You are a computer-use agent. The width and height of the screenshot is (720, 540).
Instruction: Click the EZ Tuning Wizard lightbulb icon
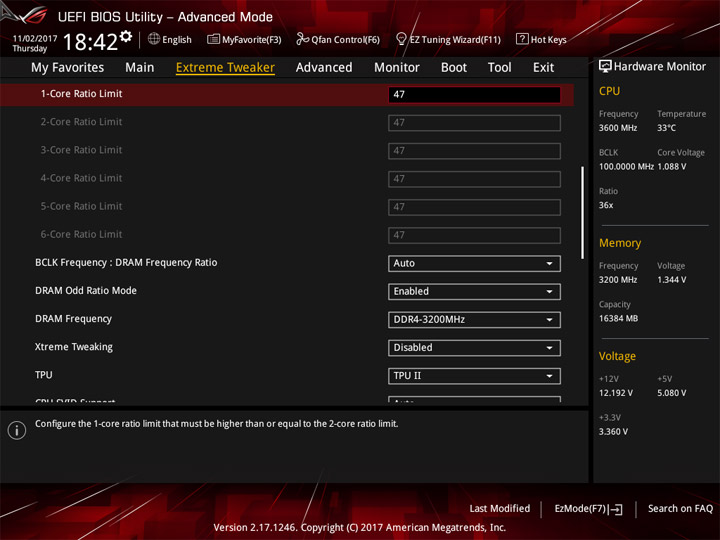pos(401,39)
